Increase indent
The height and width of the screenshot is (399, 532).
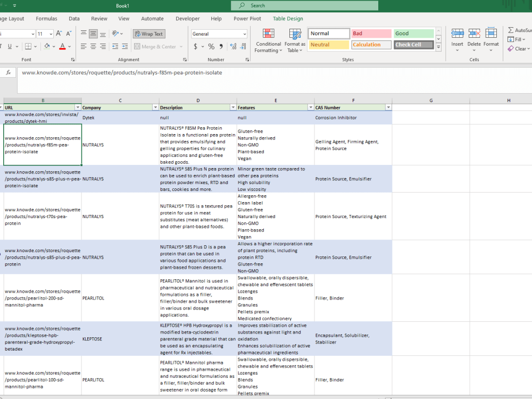[125, 46]
